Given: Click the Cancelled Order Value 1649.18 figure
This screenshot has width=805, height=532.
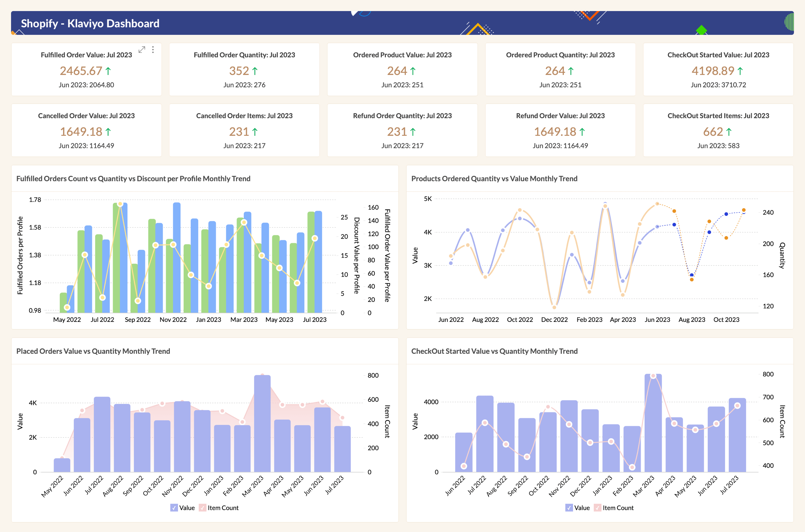Looking at the screenshot, I should pos(81,132).
